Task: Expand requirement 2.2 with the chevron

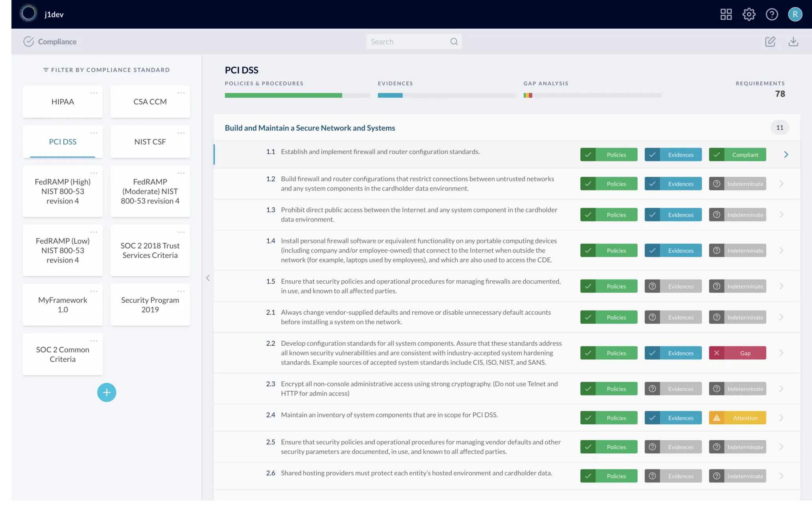Action: point(781,353)
